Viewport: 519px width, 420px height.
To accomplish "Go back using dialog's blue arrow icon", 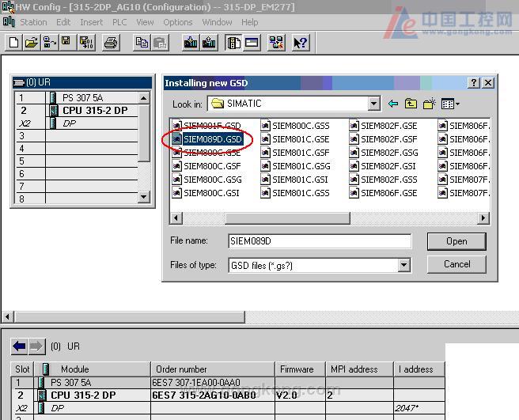I will (393, 104).
